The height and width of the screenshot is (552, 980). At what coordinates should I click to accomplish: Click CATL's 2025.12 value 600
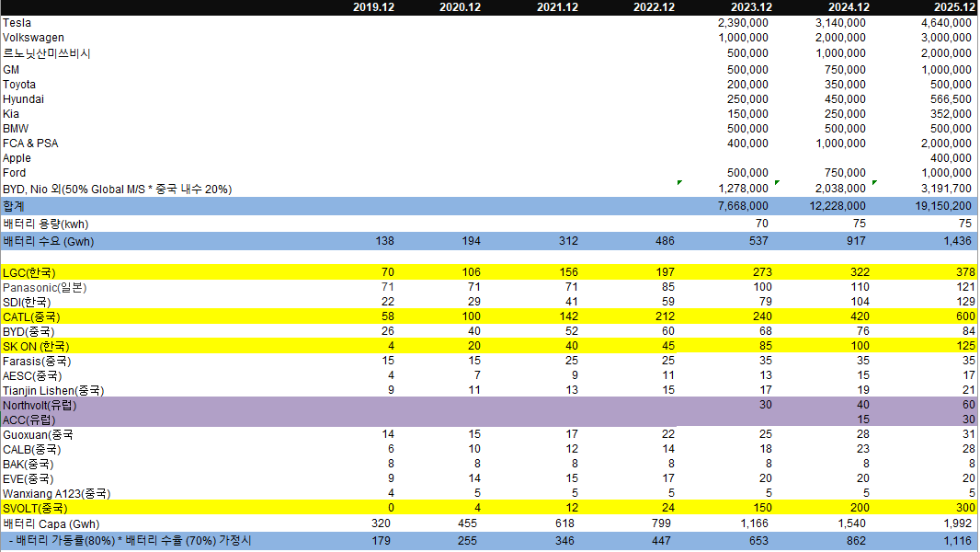pos(965,317)
